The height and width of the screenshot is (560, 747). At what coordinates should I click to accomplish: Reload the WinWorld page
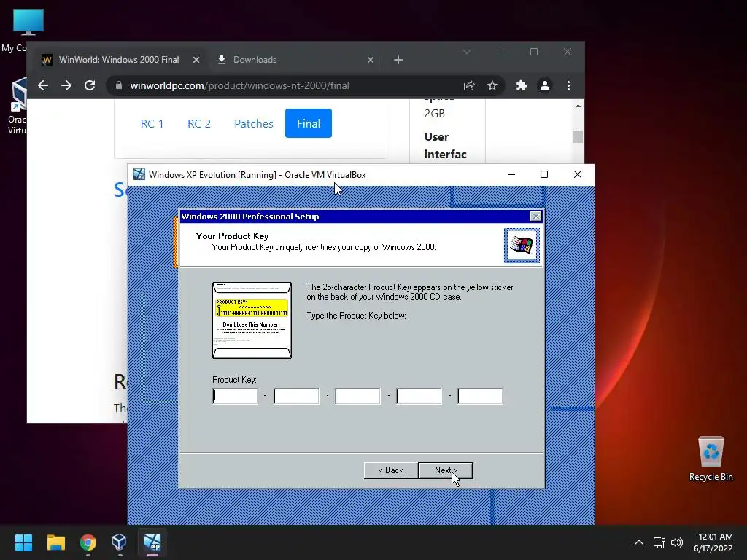pyautogui.click(x=90, y=85)
